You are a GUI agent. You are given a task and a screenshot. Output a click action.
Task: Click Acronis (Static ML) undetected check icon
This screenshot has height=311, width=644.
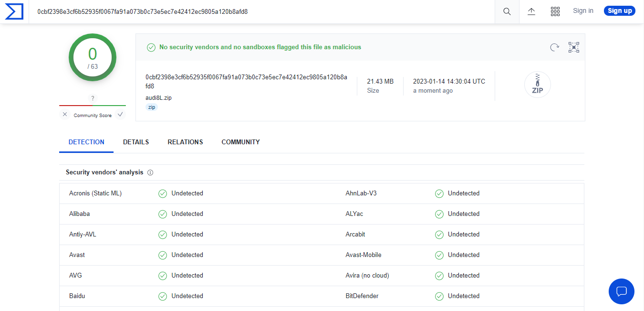tap(163, 193)
